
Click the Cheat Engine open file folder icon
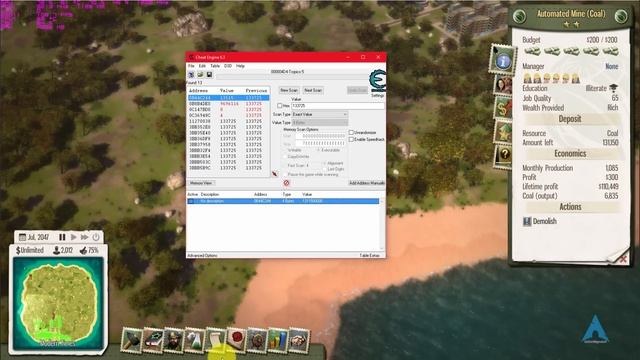coord(200,75)
